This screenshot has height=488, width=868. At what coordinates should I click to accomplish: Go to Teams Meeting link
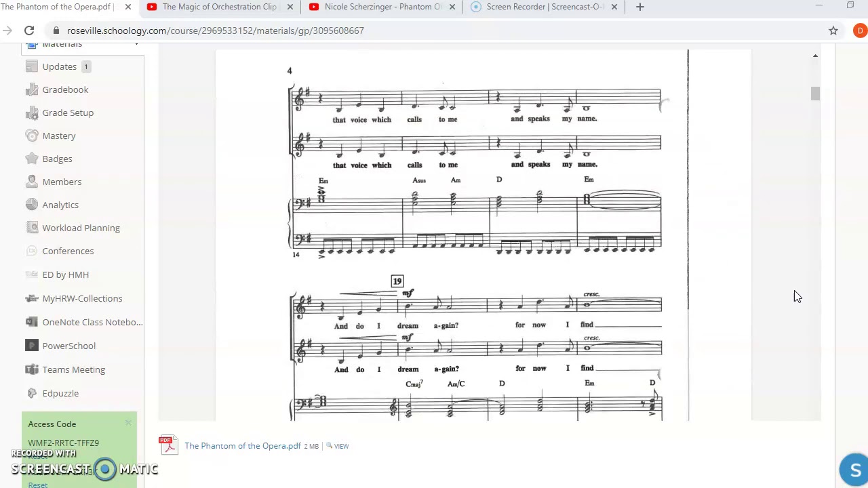(x=74, y=369)
